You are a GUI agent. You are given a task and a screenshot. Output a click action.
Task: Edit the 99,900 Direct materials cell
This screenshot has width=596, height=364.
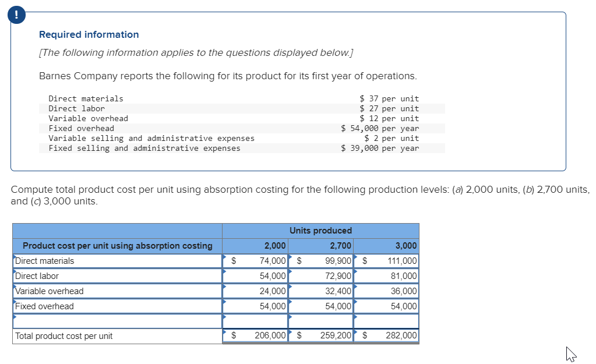coord(320,261)
